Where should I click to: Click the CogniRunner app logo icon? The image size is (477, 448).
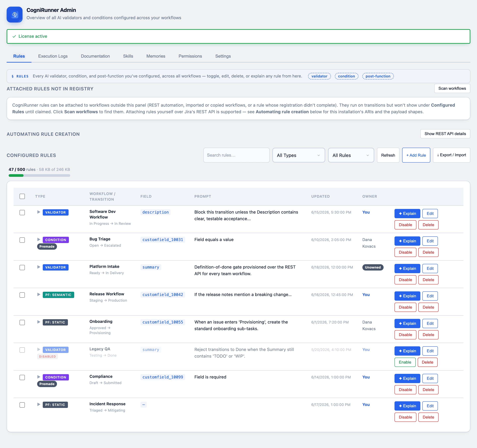click(x=15, y=15)
